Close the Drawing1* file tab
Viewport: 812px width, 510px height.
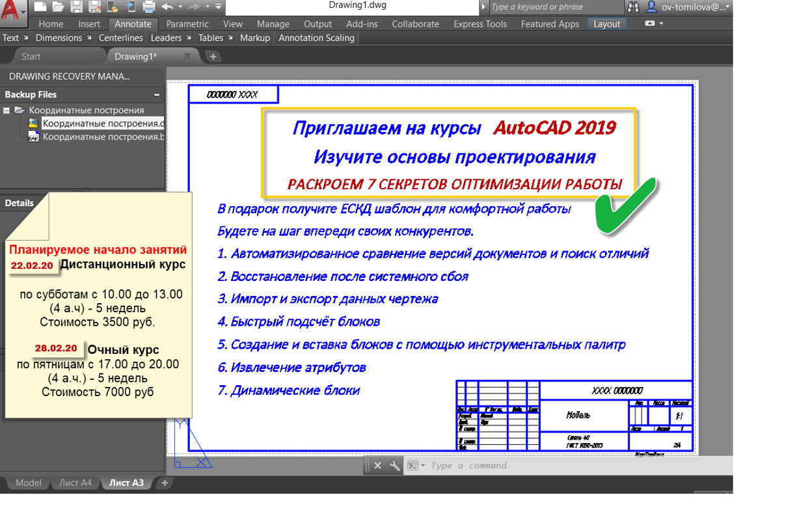click(187, 57)
